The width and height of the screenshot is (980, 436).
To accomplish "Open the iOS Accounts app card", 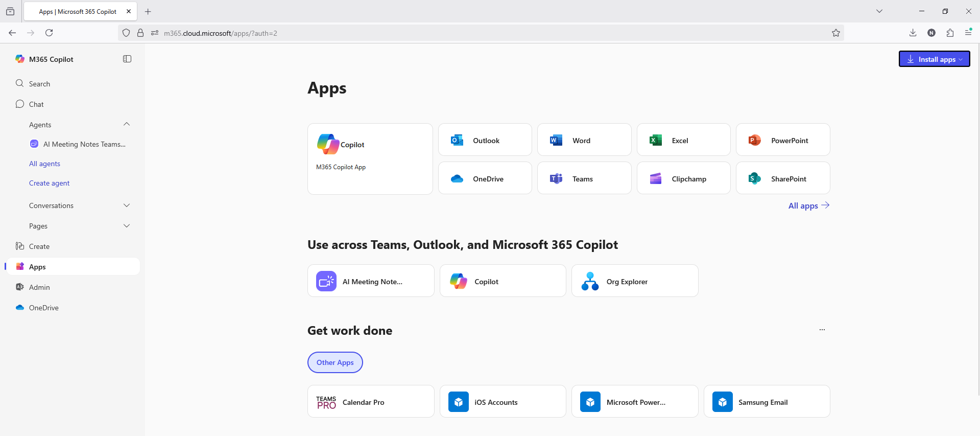I will pyautogui.click(x=503, y=402).
